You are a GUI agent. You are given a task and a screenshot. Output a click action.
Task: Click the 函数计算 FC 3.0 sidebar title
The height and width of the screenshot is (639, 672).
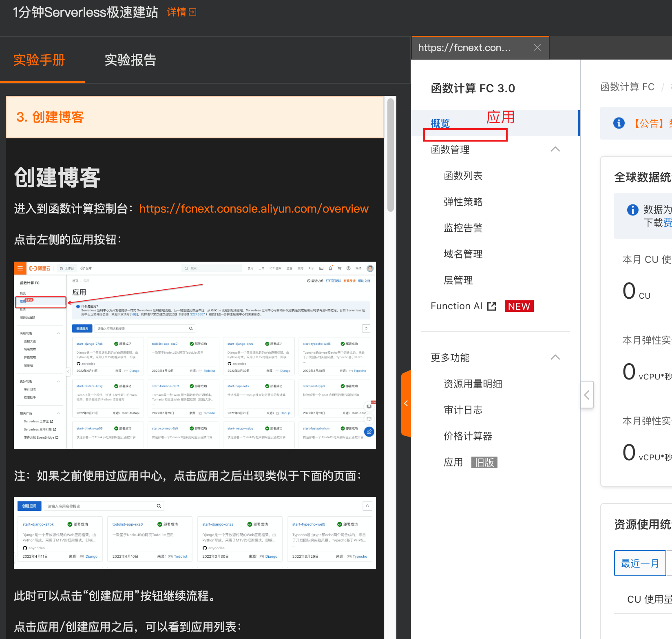click(x=473, y=88)
